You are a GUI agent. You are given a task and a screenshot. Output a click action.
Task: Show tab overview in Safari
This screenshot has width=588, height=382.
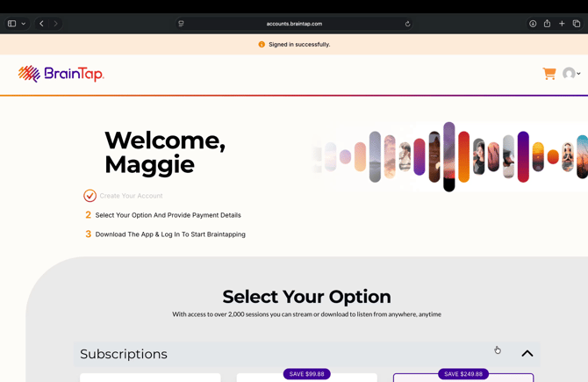[577, 24]
